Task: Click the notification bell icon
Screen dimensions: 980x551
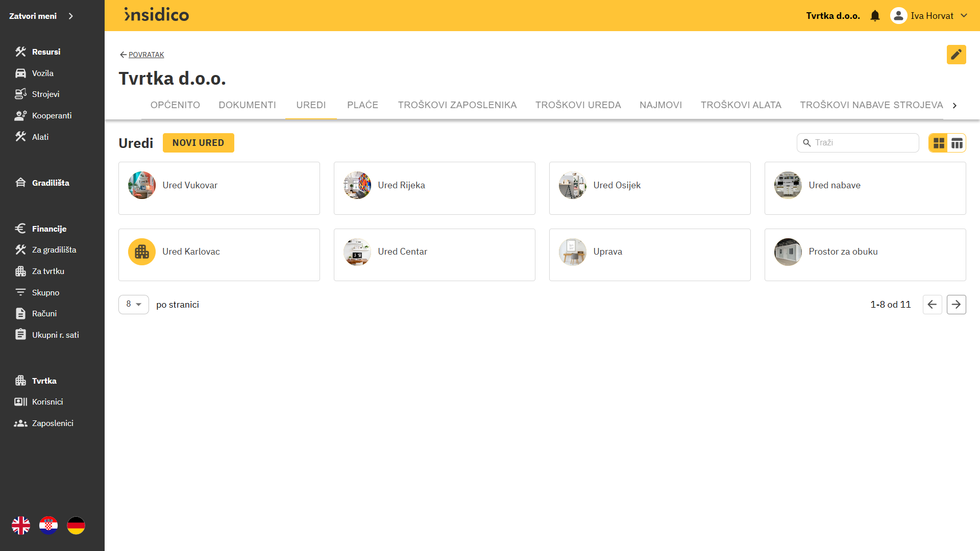Action: click(875, 16)
